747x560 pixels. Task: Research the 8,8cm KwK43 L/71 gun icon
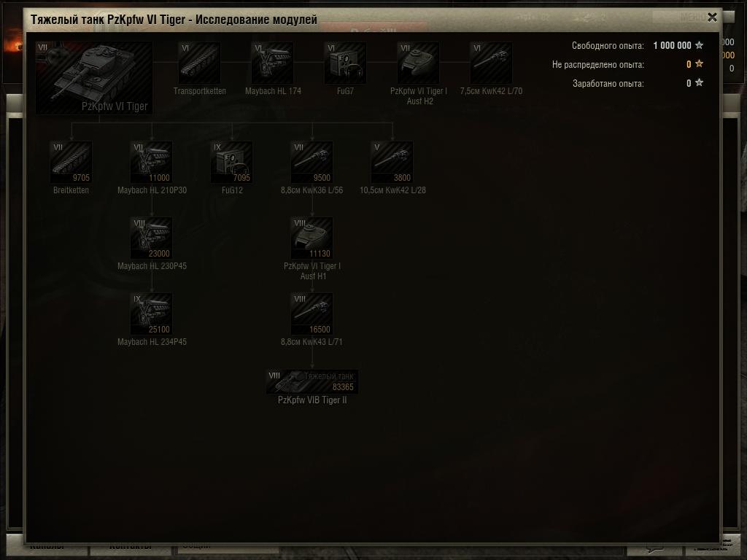pyautogui.click(x=312, y=314)
